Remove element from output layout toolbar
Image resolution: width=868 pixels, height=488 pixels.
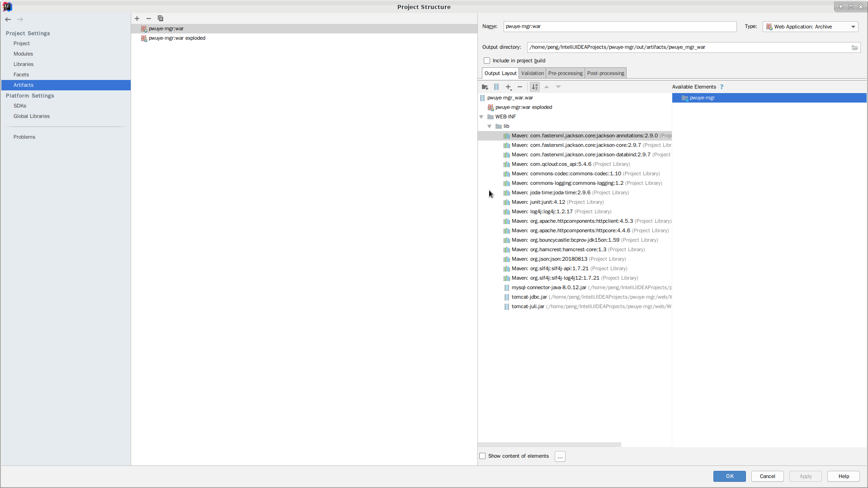[520, 87]
